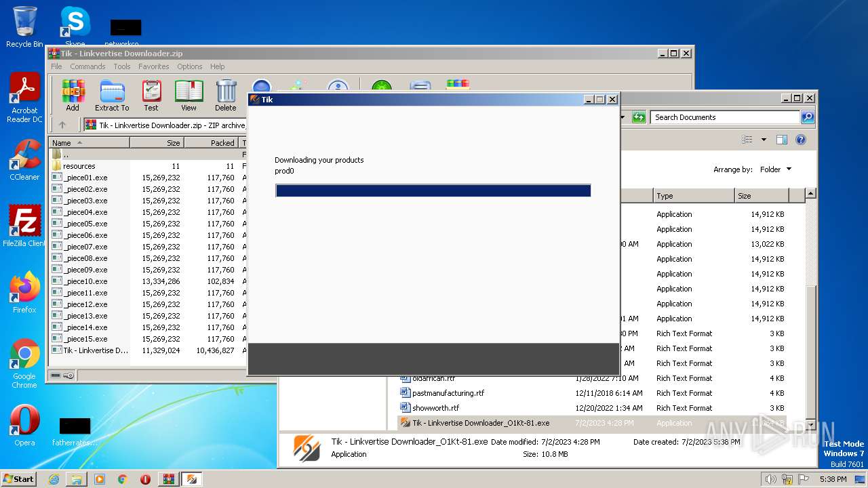
Task: Click the File Explorer taskbar icon
Action: 77,479
